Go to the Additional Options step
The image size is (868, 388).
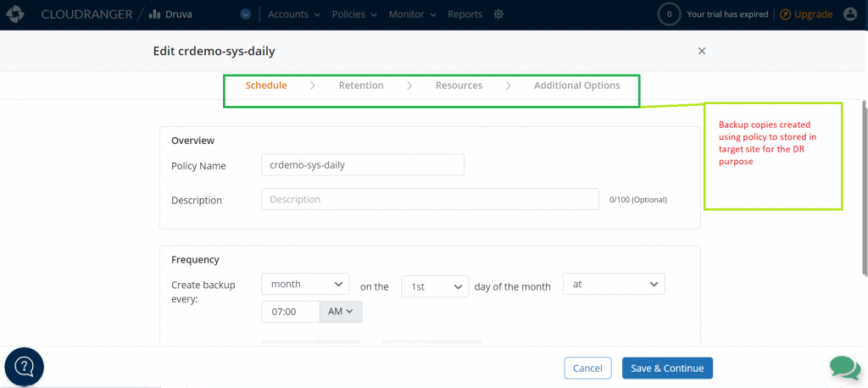click(576, 86)
